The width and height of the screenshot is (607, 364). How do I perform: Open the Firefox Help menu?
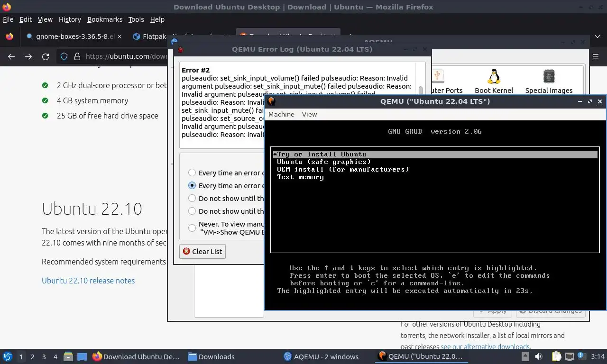[x=157, y=19]
